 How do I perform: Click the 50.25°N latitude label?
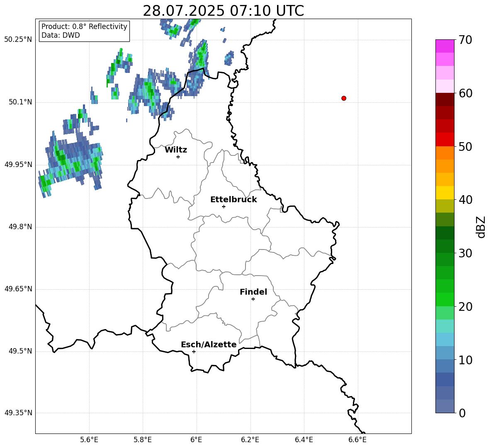coord(18,40)
